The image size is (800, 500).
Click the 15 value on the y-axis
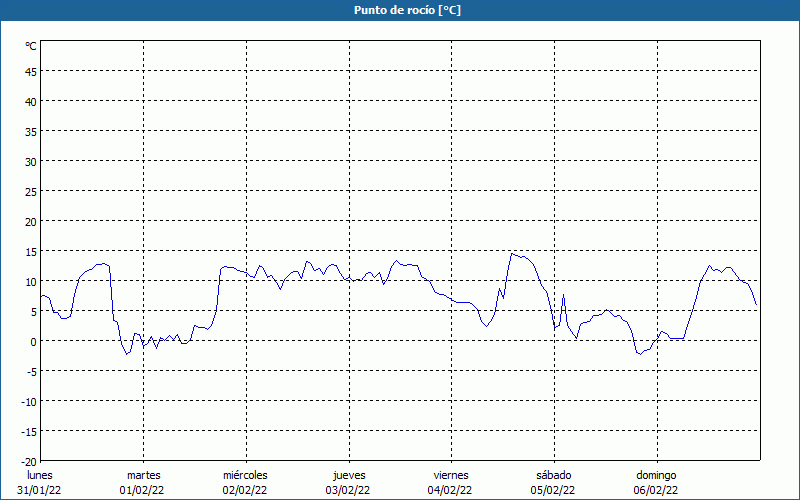point(31,251)
